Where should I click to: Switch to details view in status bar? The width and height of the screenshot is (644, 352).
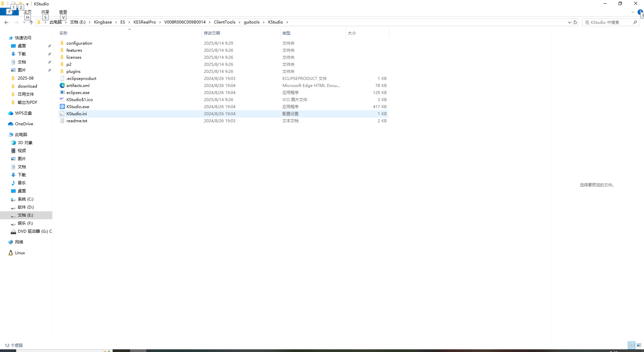(632, 345)
